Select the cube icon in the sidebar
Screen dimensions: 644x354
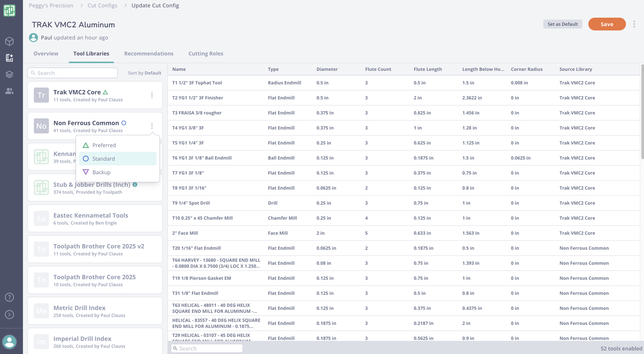(x=10, y=41)
